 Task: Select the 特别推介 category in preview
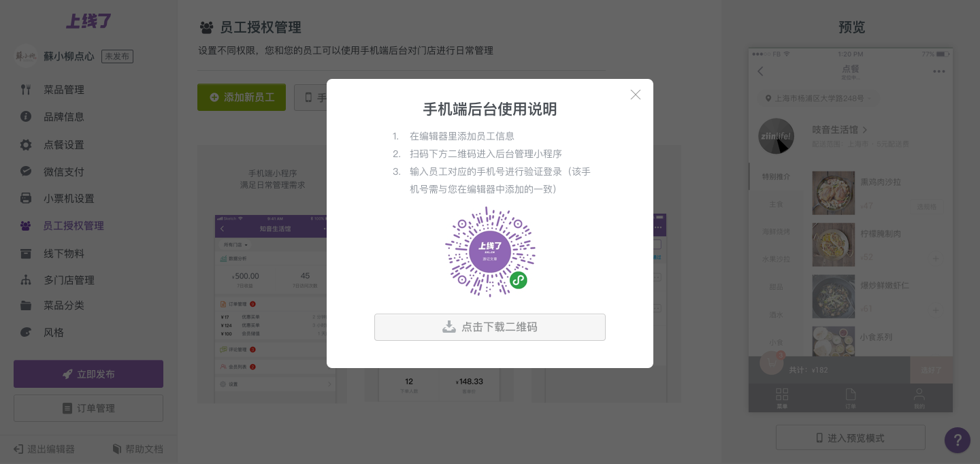point(776,177)
